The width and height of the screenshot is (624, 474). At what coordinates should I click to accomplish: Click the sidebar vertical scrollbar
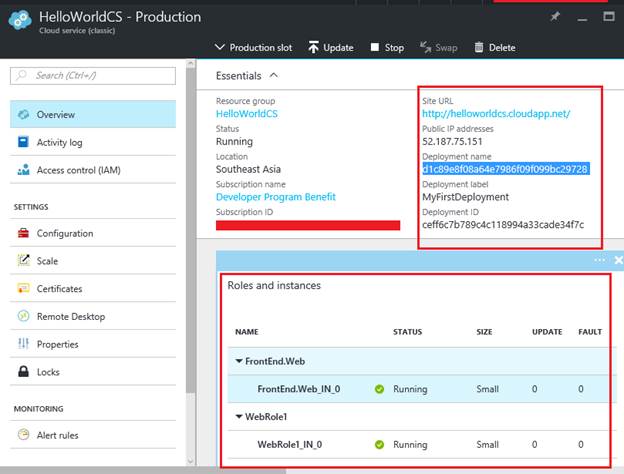[x=191, y=231]
